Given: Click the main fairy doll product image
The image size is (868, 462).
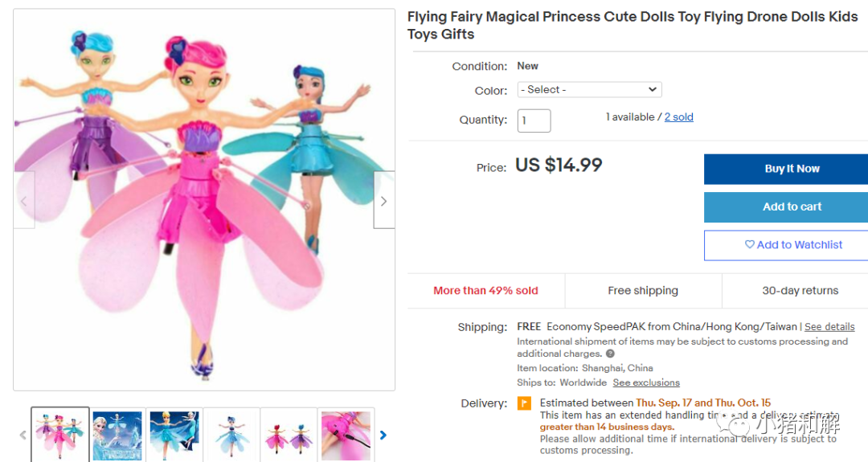Looking at the screenshot, I should coord(204,200).
